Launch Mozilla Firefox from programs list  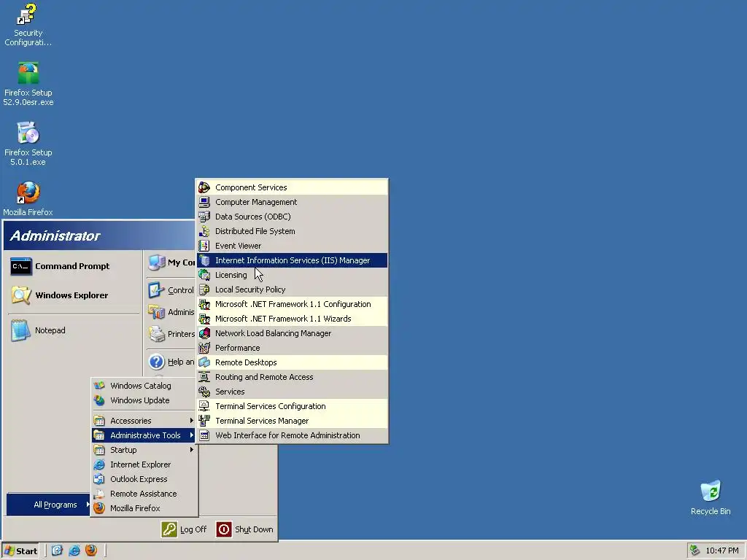144,508
